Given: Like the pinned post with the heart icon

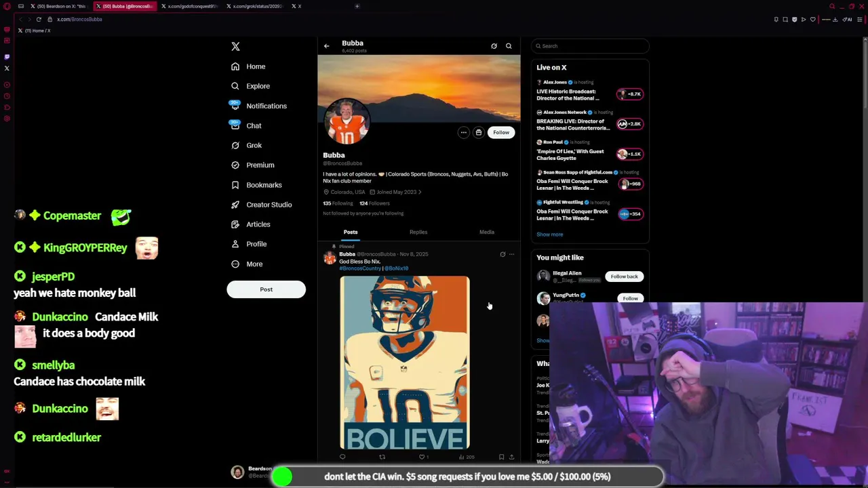Looking at the screenshot, I should tap(421, 457).
